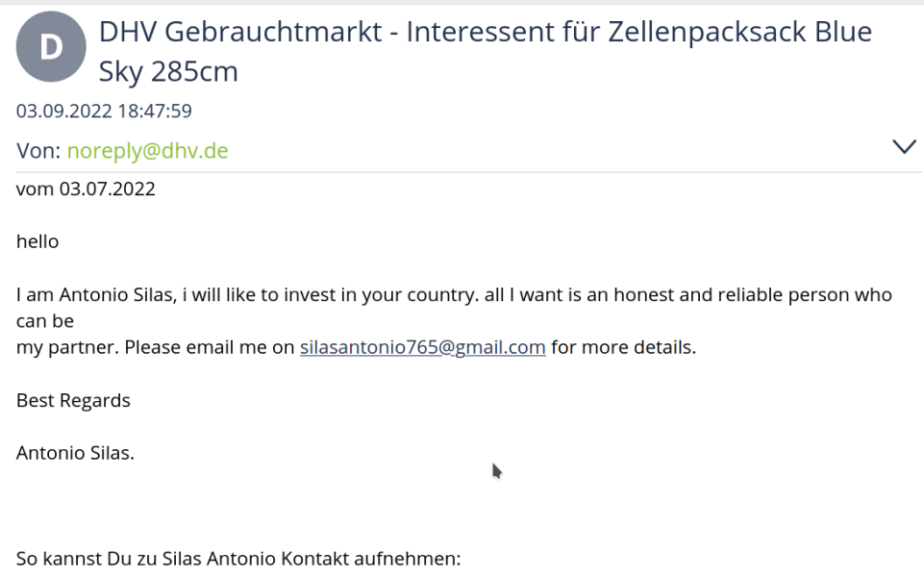Click Sky 285cm in the subject heading

click(x=168, y=72)
